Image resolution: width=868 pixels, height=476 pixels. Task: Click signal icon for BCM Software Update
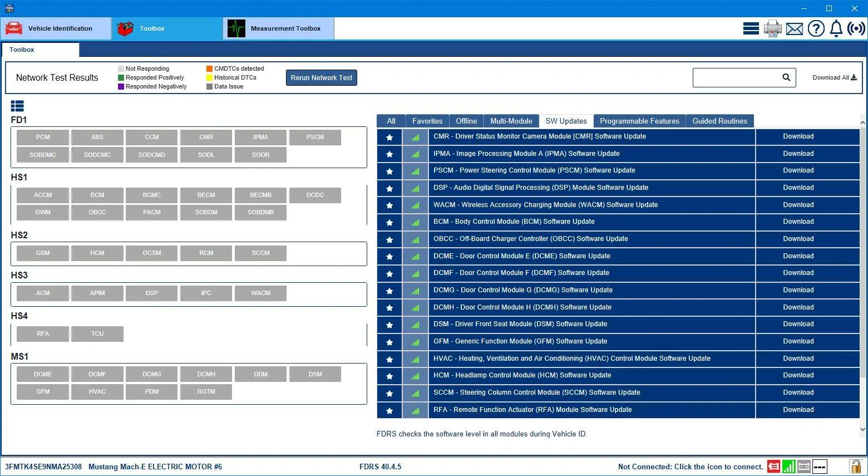point(415,222)
